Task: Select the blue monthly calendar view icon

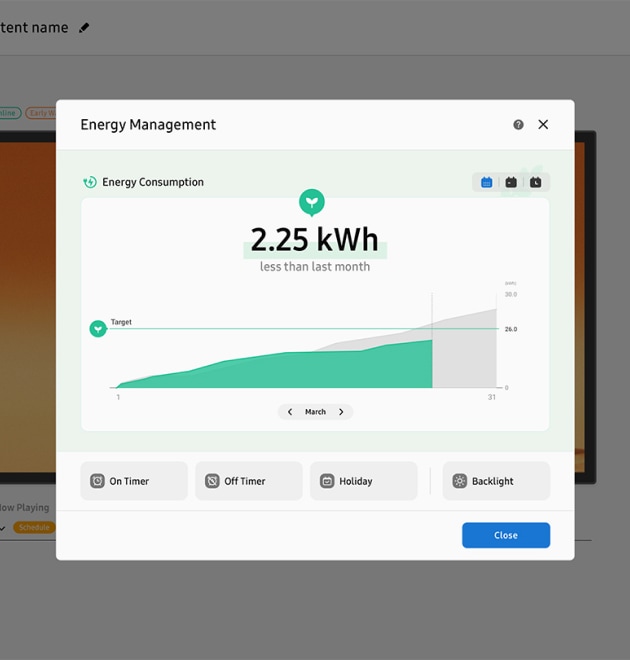Action: tap(487, 182)
